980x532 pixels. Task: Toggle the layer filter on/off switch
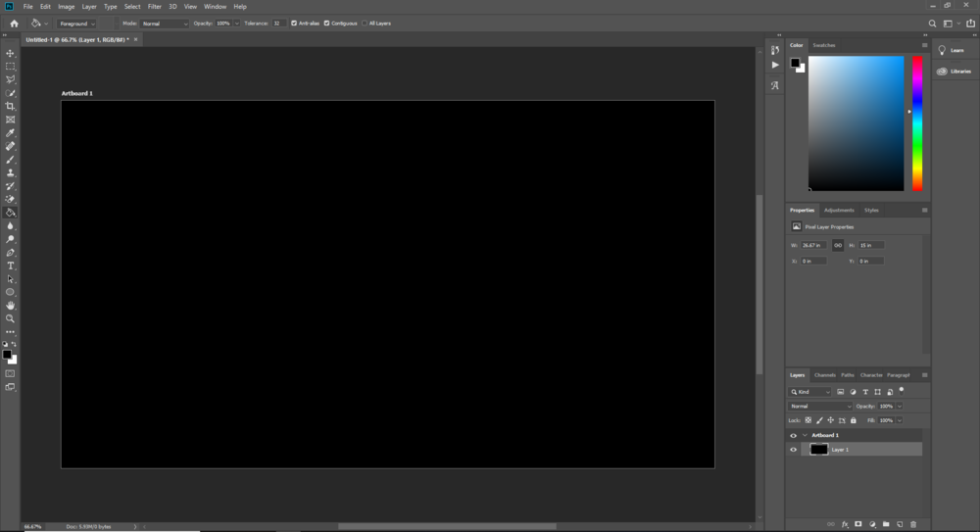[902, 390]
